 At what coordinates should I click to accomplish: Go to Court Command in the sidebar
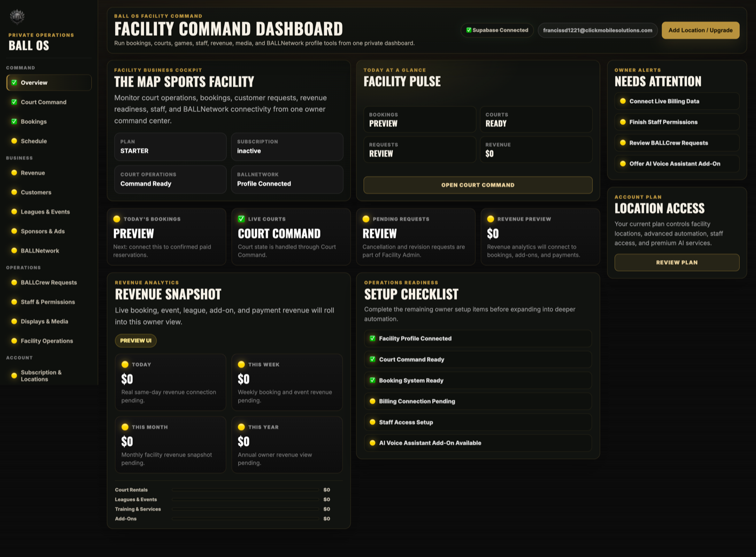49,102
